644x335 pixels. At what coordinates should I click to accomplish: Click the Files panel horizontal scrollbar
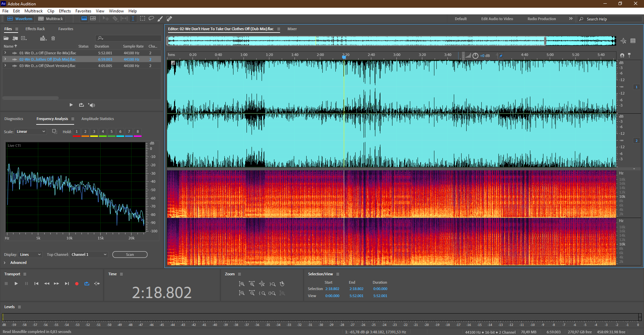coord(31,98)
